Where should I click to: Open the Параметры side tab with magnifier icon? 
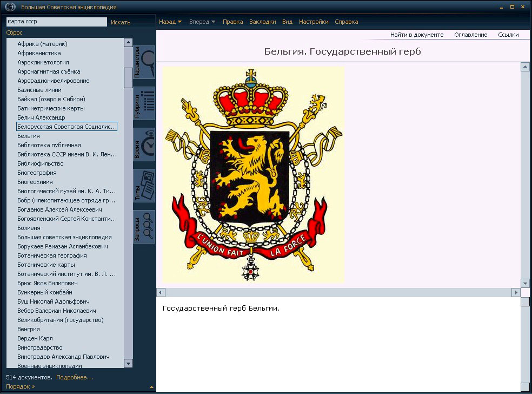144,62
